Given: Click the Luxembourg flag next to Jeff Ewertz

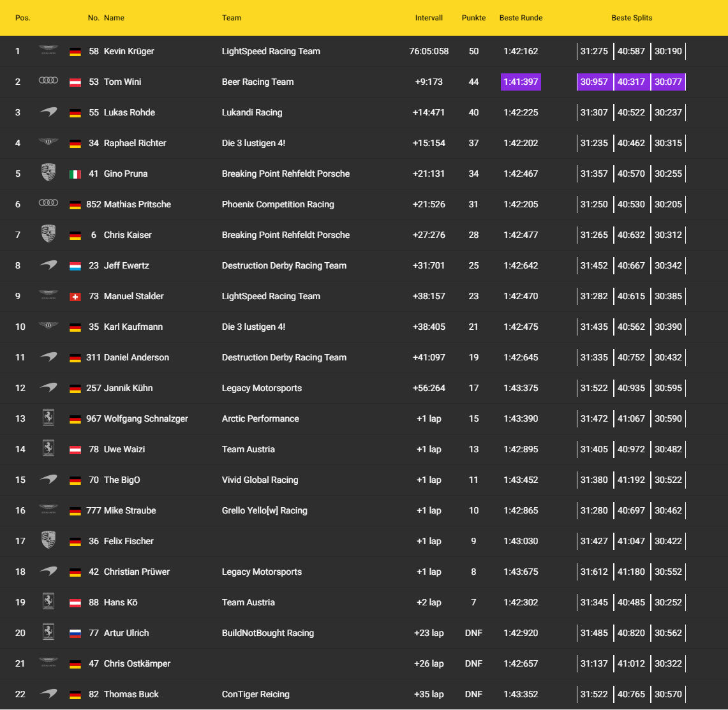Looking at the screenshot, I should (x=75, y=266).
